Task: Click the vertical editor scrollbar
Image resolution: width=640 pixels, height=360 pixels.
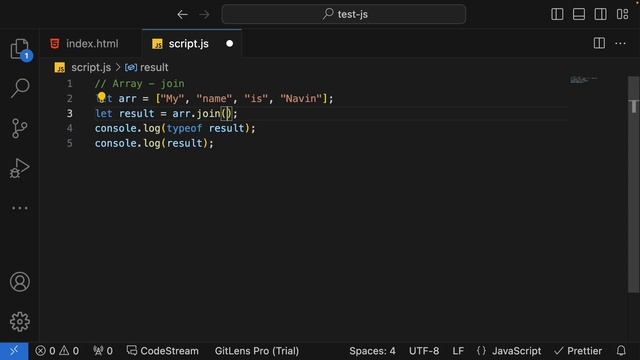Action: coord(633,184)
